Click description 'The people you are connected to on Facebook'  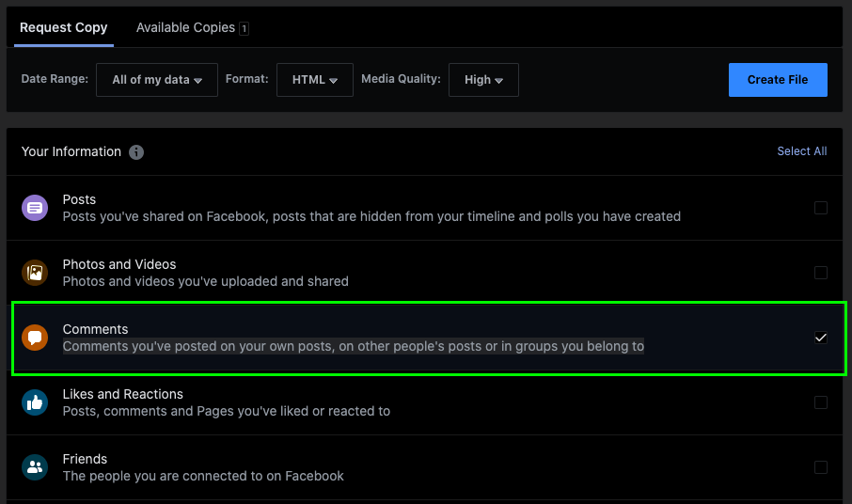(203, 477)
